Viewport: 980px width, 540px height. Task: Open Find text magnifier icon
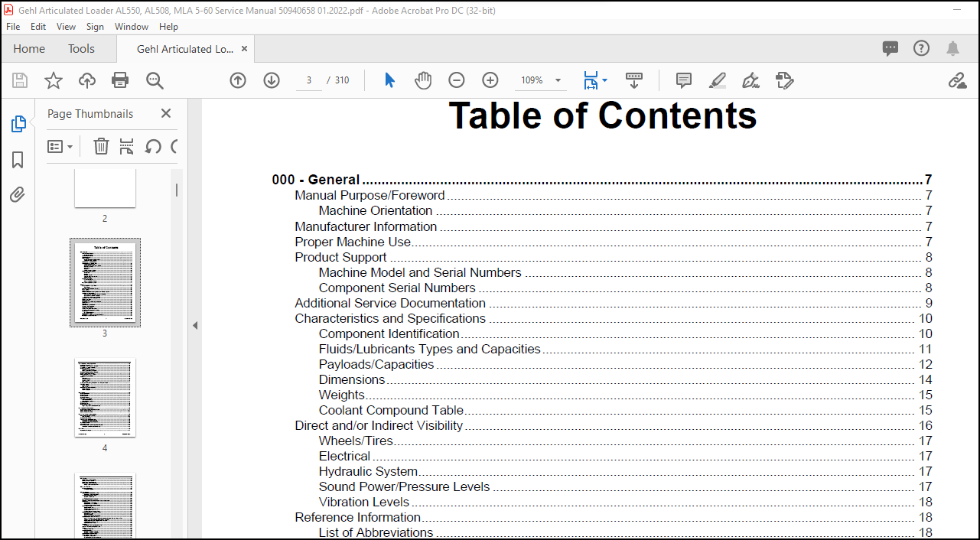click(x=155, y=80)
